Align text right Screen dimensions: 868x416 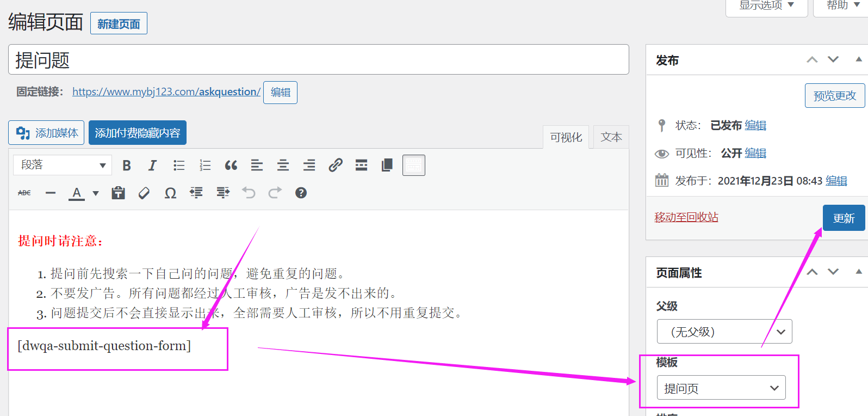coord(309,166)
